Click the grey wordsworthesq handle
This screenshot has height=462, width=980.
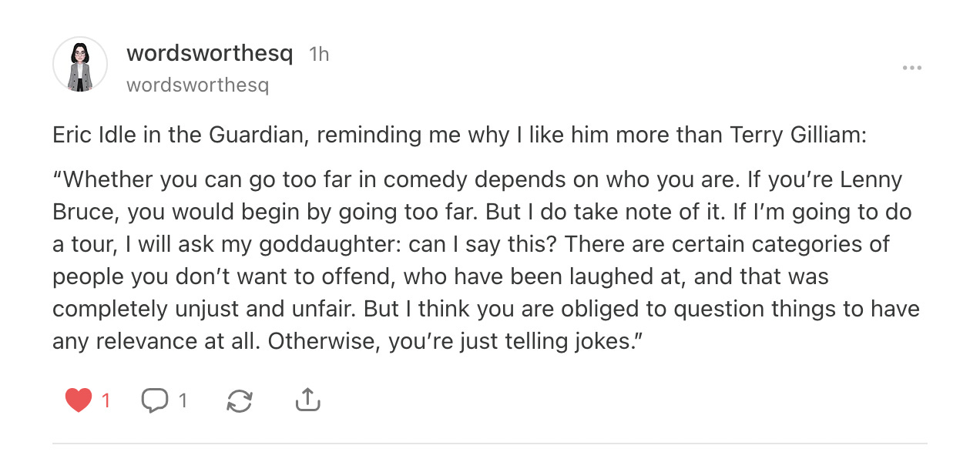(197, 85)
